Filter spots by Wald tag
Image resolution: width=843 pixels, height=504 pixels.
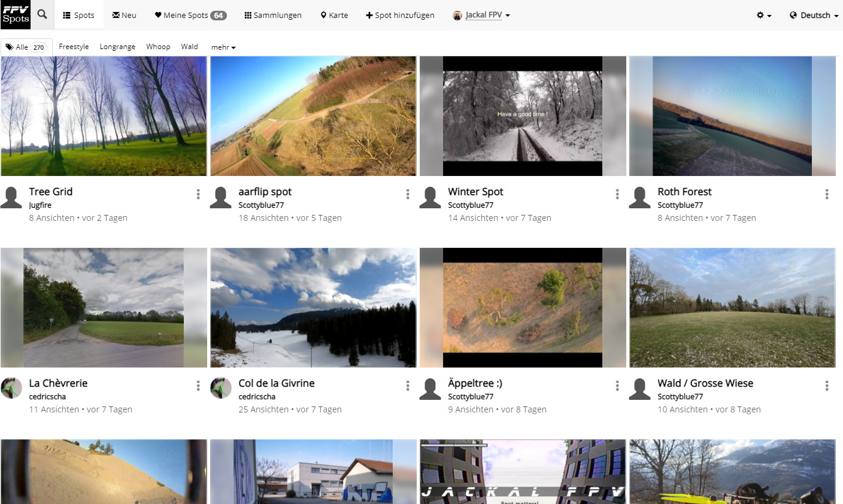[189, 47]
